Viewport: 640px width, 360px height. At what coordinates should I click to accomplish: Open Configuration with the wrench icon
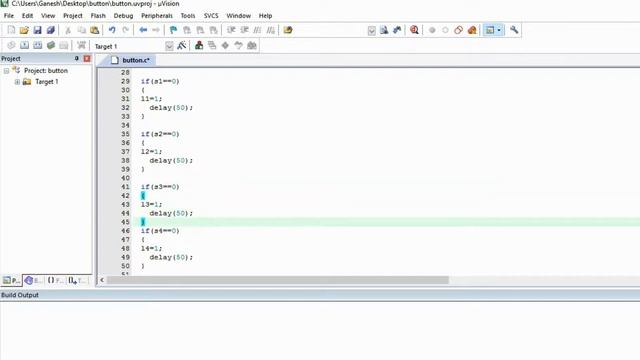514,30
